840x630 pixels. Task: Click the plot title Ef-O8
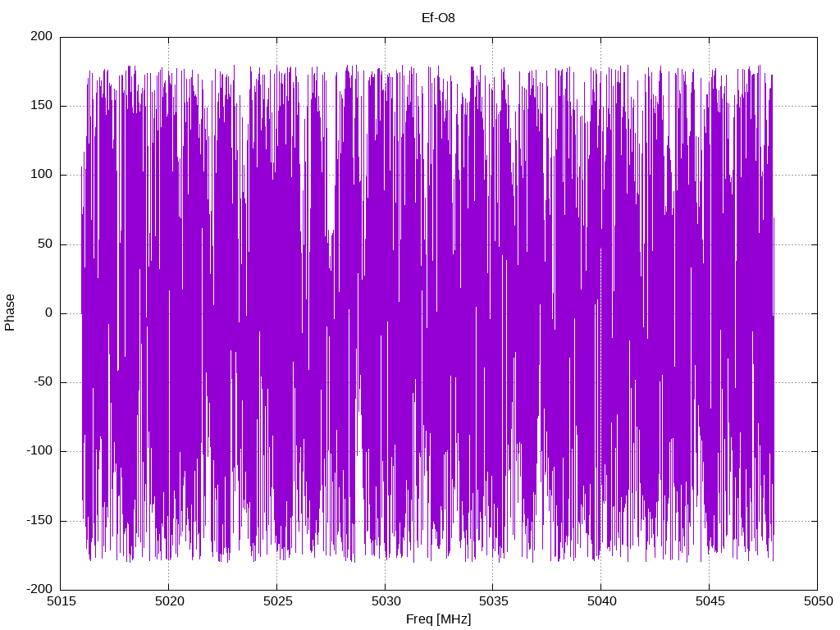[438, 18]
